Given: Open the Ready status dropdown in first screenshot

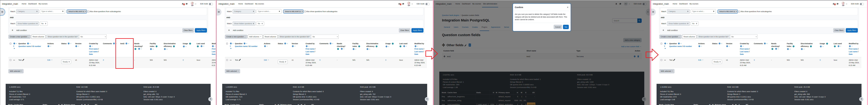Looking at the screenshot, I should (66, 62).
